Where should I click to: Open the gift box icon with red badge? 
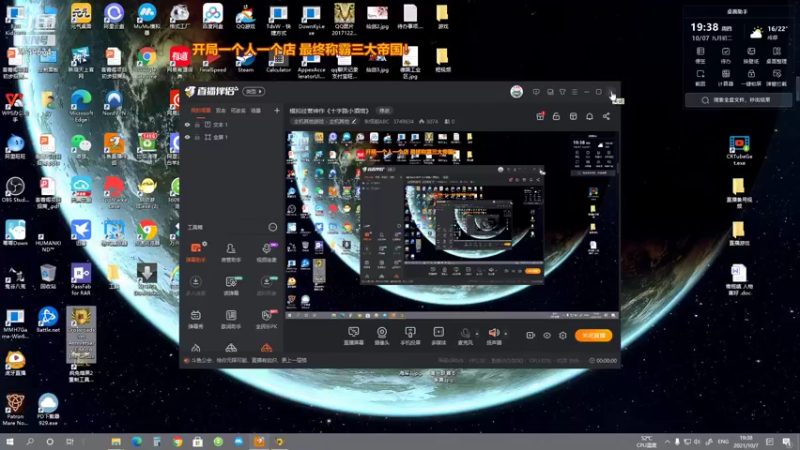(x=540, y=116)
